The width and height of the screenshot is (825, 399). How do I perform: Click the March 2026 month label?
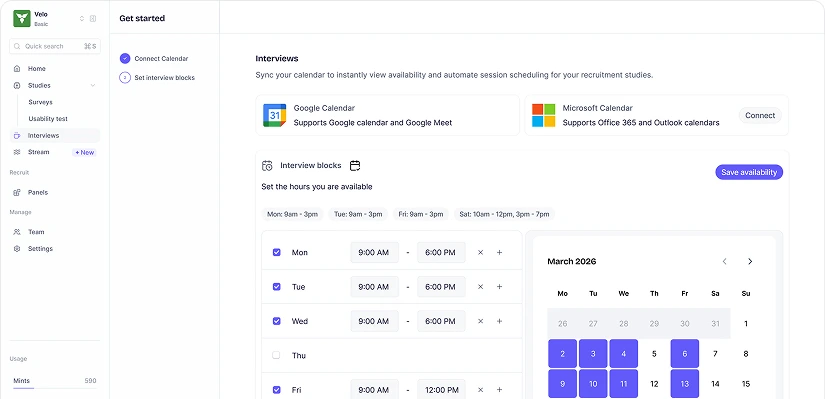click(571, 262)
